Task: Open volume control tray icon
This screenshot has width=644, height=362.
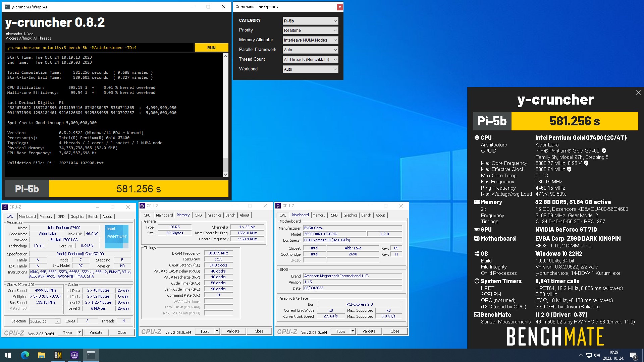Action: point(597,355)
